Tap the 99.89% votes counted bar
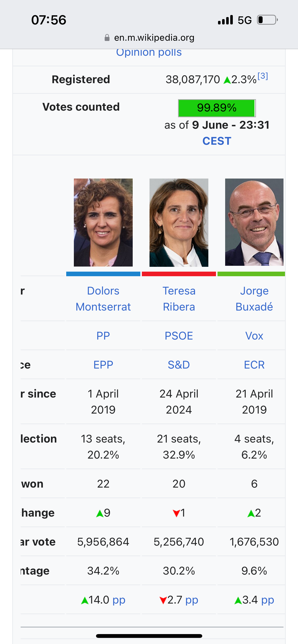Image resolution: width=298 pixels, height=644 pixels. coord(217,108)
